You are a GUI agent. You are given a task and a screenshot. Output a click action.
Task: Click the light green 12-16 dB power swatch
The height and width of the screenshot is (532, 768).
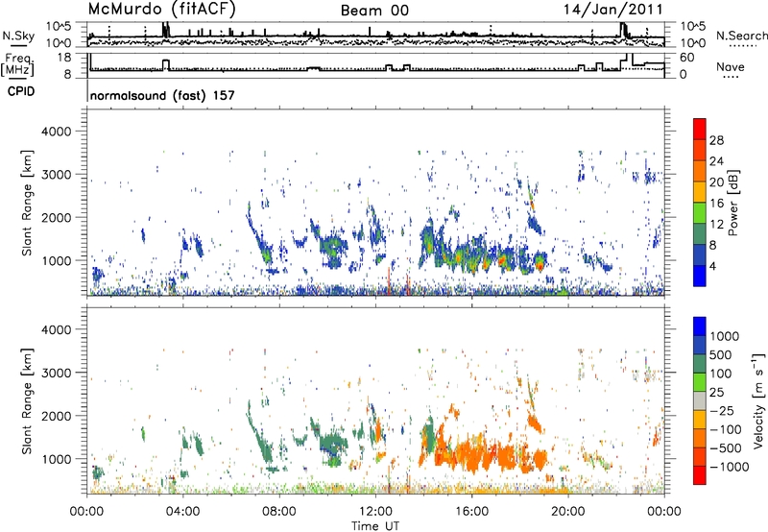[x=700, y=213]
